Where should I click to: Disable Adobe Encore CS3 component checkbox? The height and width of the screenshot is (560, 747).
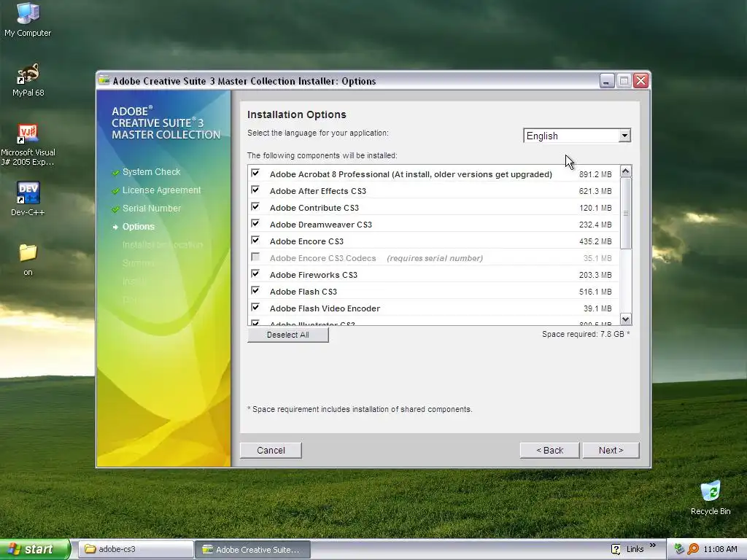[x=255, y=240]
